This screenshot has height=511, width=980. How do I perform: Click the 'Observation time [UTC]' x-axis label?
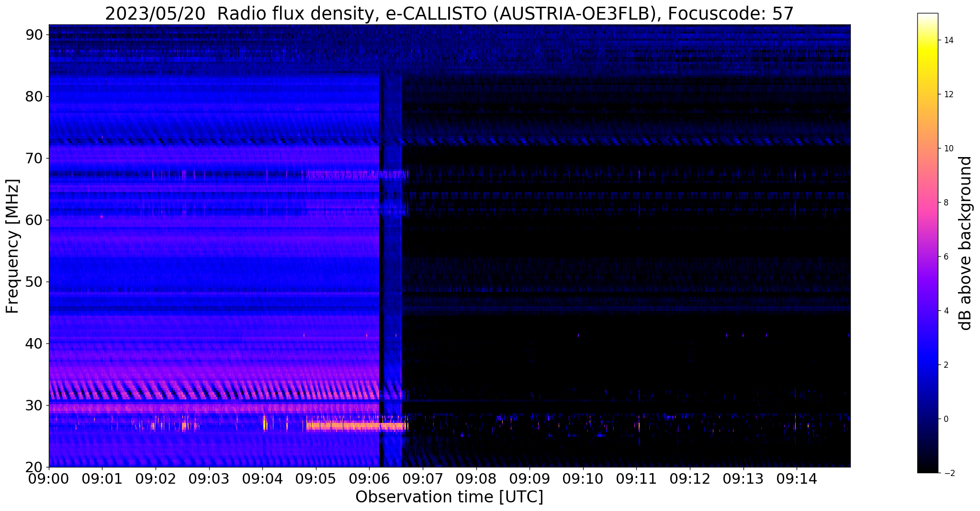(449, 497)
